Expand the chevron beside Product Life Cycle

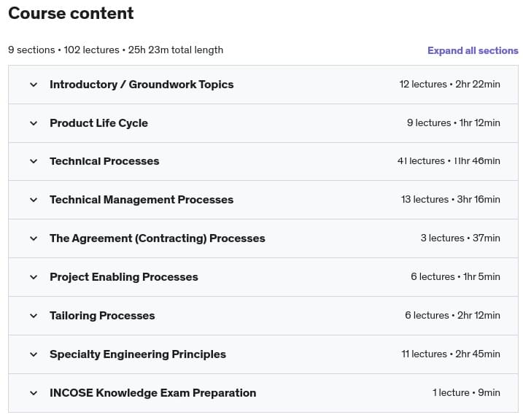(x=33, y=123)
